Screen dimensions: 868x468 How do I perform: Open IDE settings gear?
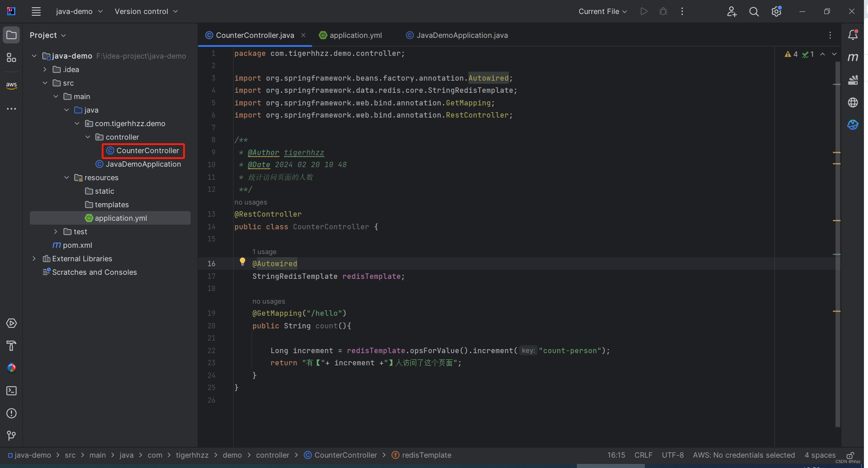(776, 11)
